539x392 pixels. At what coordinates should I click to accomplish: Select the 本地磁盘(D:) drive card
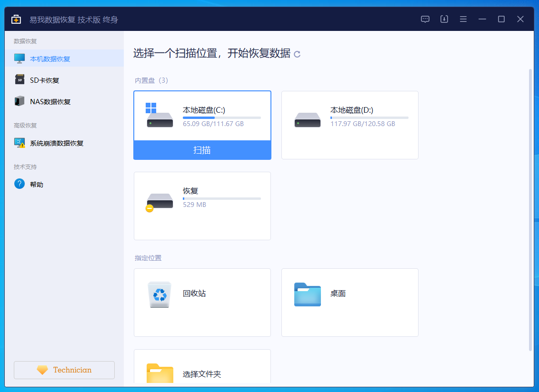349,125
